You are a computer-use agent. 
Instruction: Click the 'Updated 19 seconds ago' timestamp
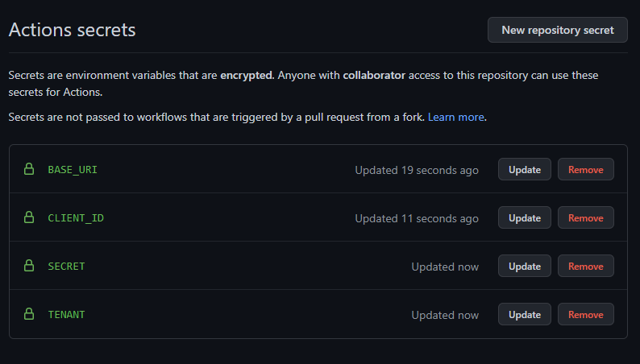coord(417,170)
